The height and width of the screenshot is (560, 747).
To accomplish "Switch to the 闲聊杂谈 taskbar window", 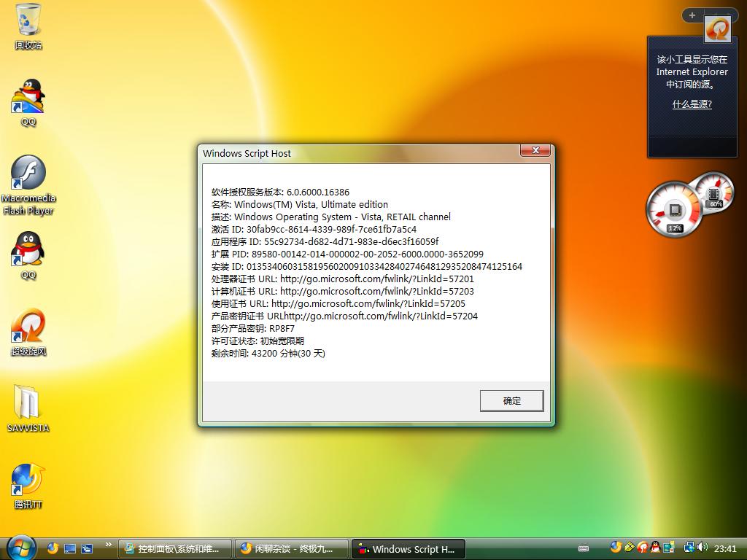I will pos(292,548).
